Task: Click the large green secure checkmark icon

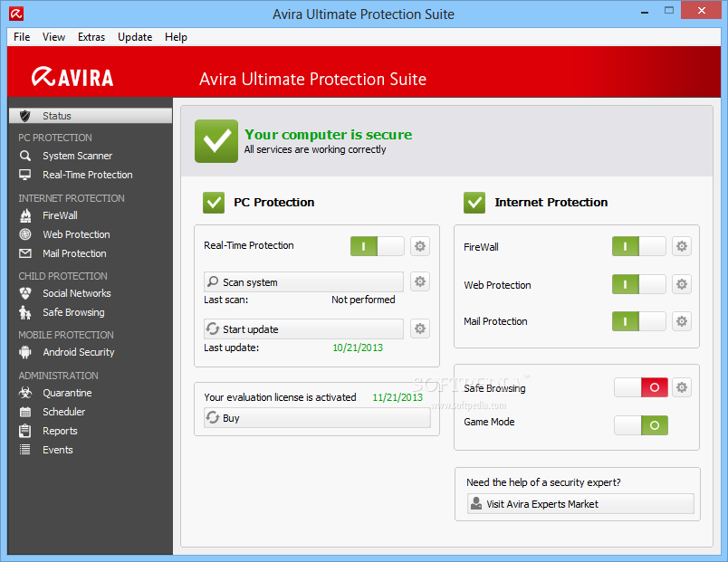Action: tap(216, 141)
